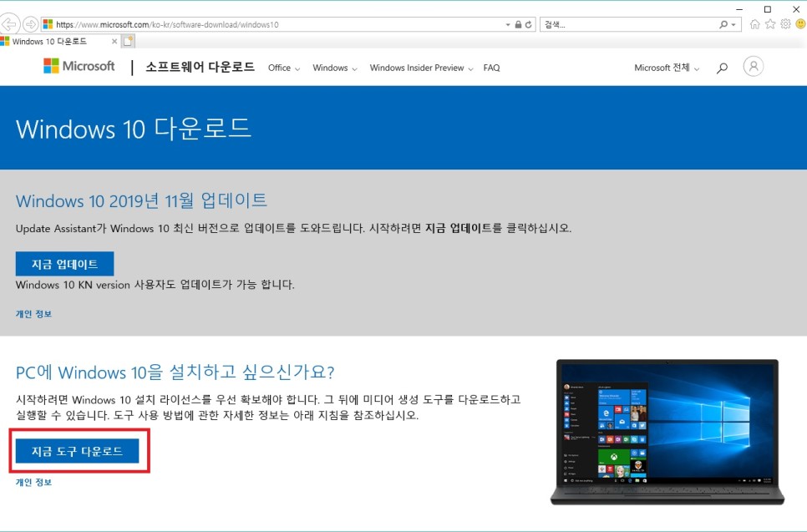Click the Windows 10 2019년 11월 업데이트 heading

point(141,200)
